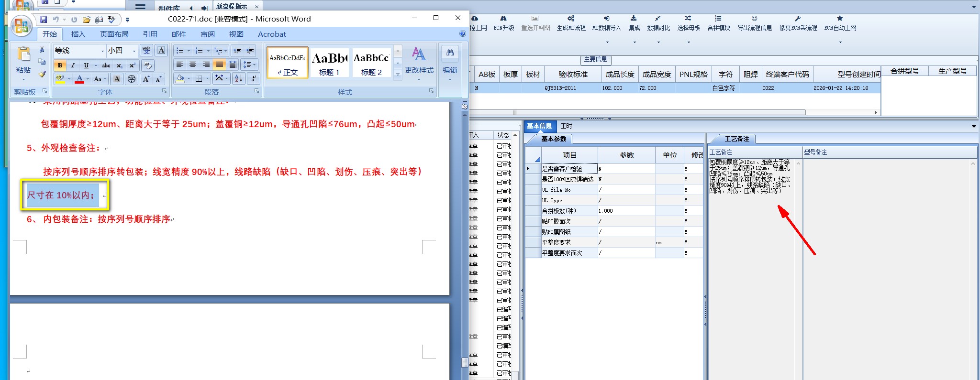Toggle Bold formatting in Word
Image resolution: width=980 pixels, height=380 pixels.
tap(60, 65)
